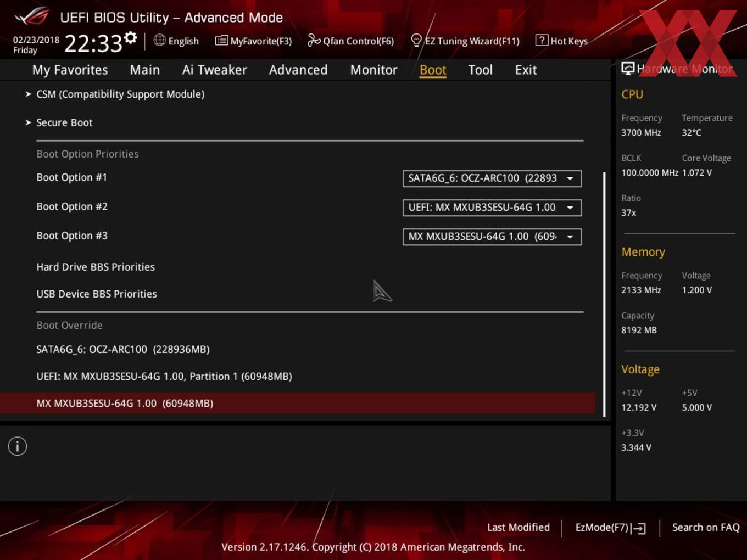The image size is (747, 560).
Task: Click the Boot Override heading
Action: pyautogui.click(x=69, y=325)
